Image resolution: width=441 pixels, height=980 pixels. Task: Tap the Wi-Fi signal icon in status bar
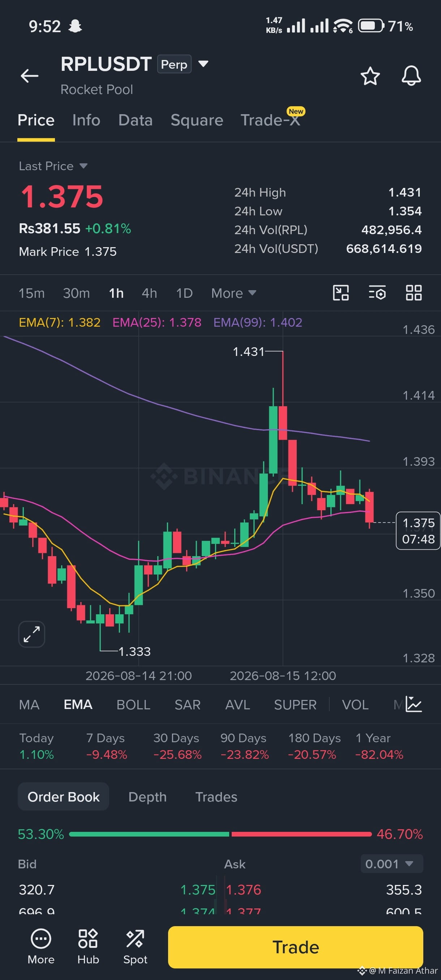[342, 26]
